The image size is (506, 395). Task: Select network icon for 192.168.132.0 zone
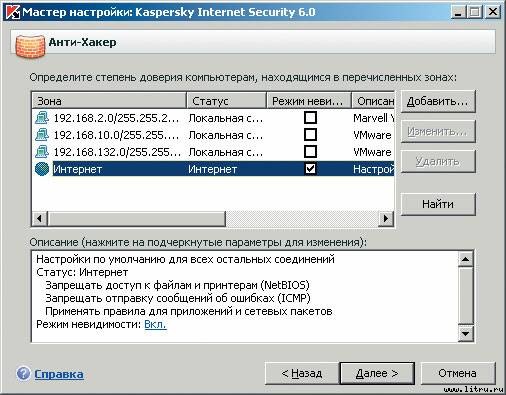point(42,152)
